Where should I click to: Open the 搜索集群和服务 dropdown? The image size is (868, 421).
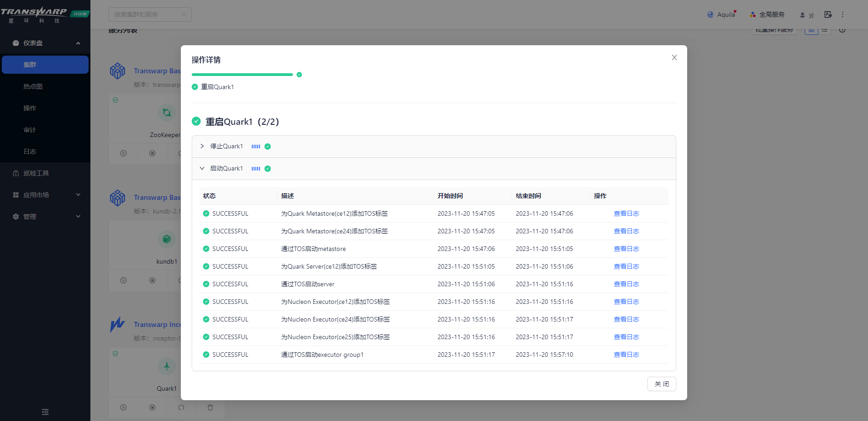(x=150, y=14)
